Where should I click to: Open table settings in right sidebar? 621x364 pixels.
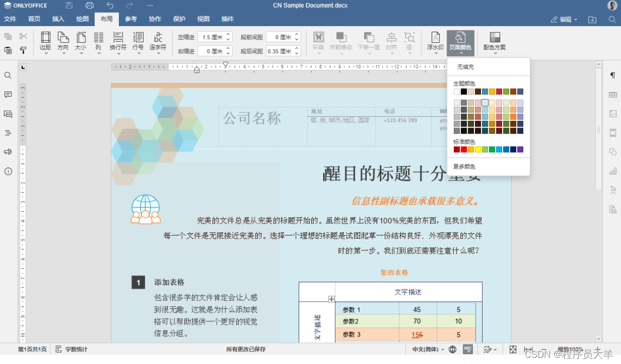click(x=613, y=95)
